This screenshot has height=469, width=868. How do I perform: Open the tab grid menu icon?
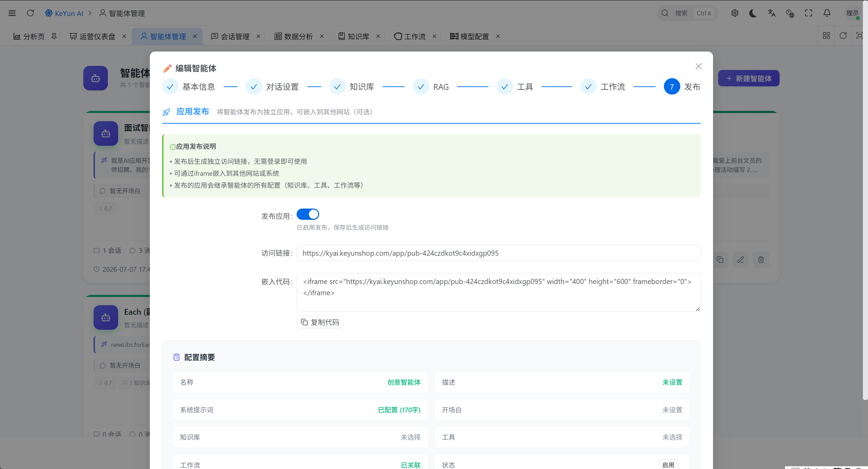tap(826, 35)
